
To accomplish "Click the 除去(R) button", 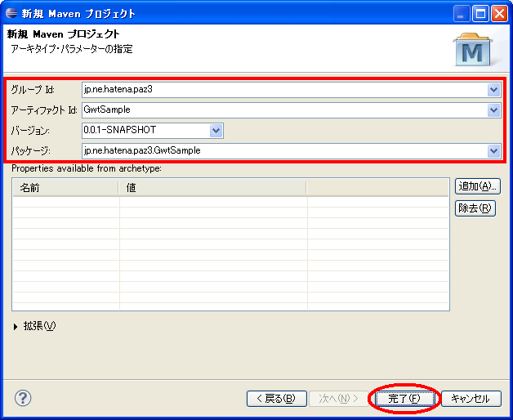I will [475, 208].
